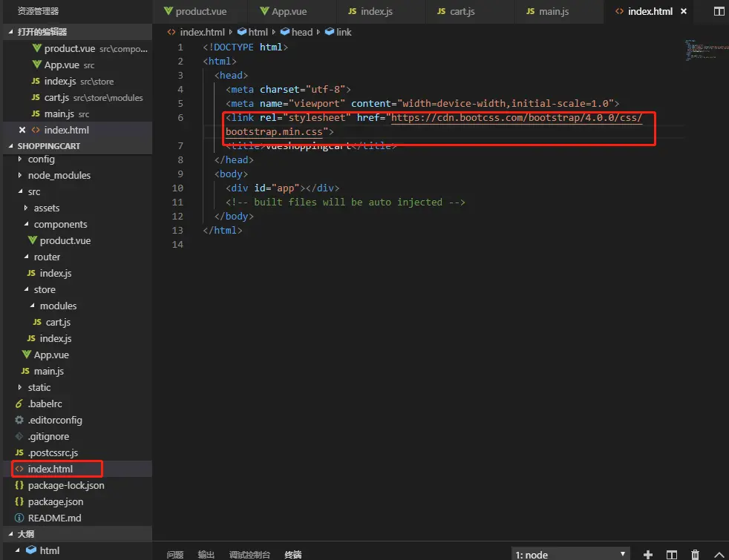Kill the terminal with trash icon
The image size is (729, 560).
pyautogui.click(x=695, y=554)
